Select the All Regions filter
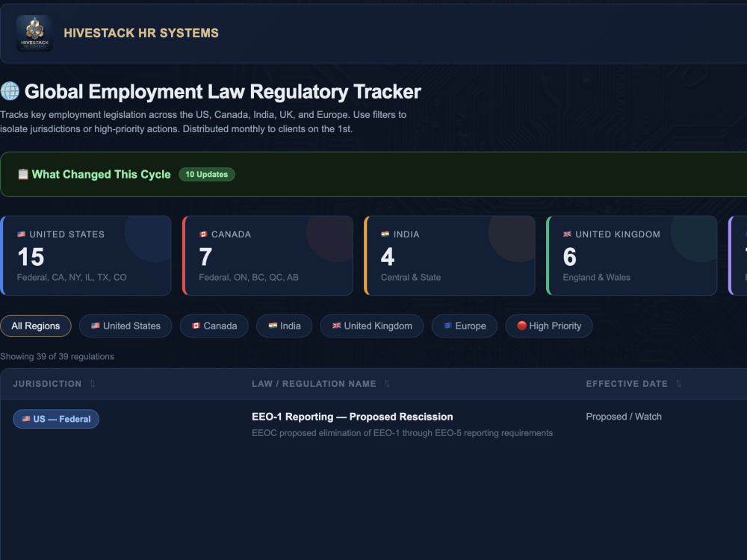This screenshot has width=747, height=560. click(x=36, y=326)
